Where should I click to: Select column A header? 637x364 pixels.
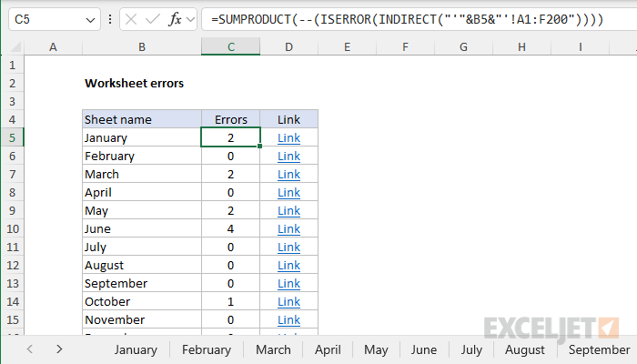[53, 47]
